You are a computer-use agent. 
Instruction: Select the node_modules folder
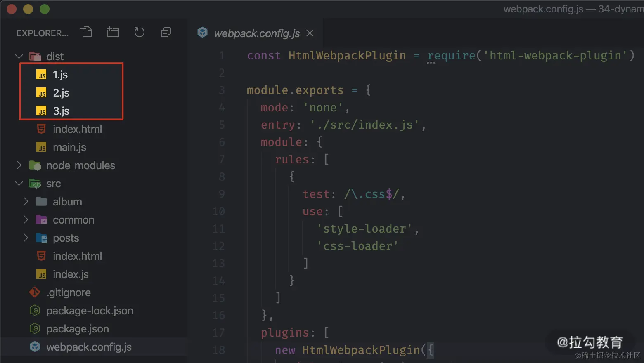point(80,165)
